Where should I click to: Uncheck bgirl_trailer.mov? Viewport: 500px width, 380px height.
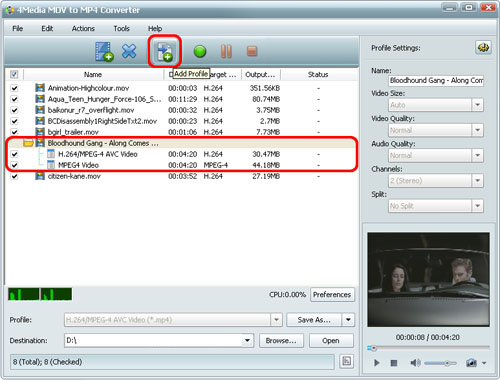tap(14, 132)
